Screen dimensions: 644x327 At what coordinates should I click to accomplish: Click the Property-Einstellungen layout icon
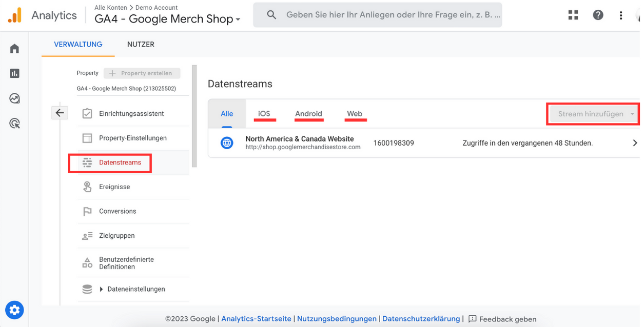87,138
